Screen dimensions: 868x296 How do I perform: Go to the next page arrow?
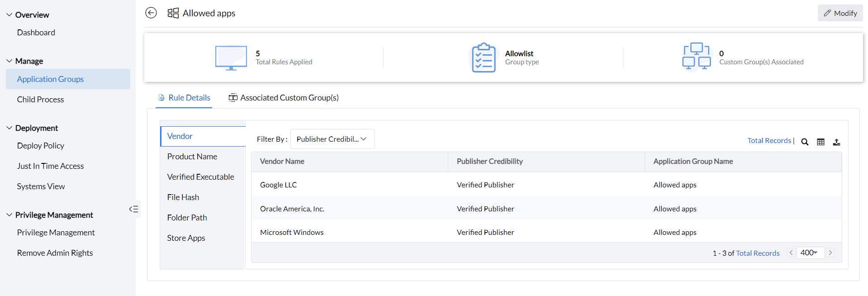tap(830, 253)
